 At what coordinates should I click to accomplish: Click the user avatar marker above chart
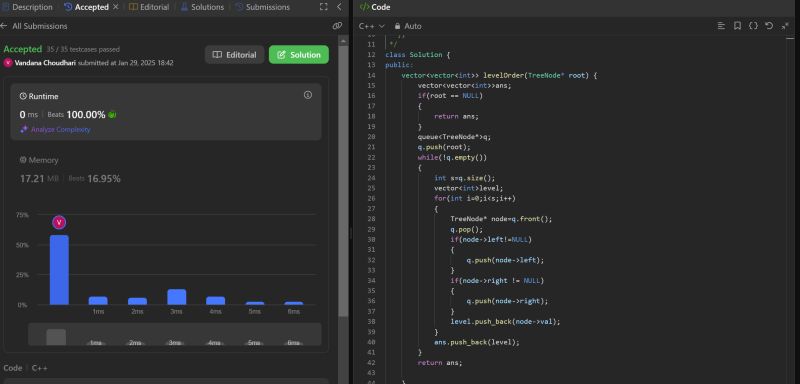(59, 222)
